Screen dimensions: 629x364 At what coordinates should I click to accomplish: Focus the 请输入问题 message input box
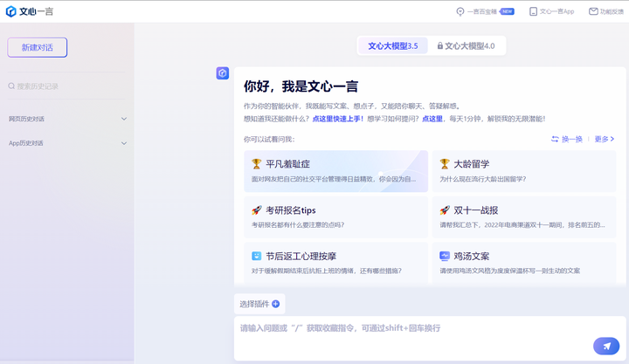[430, 339]
